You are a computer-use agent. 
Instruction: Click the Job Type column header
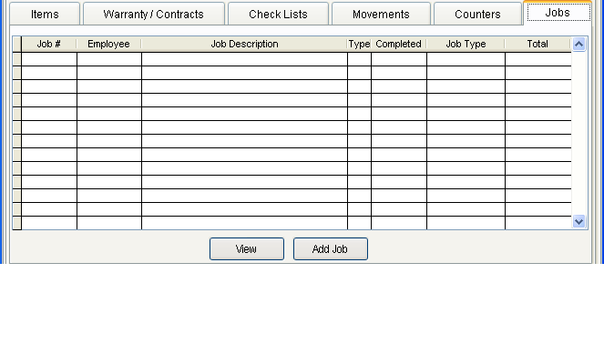tap(466, 44)
